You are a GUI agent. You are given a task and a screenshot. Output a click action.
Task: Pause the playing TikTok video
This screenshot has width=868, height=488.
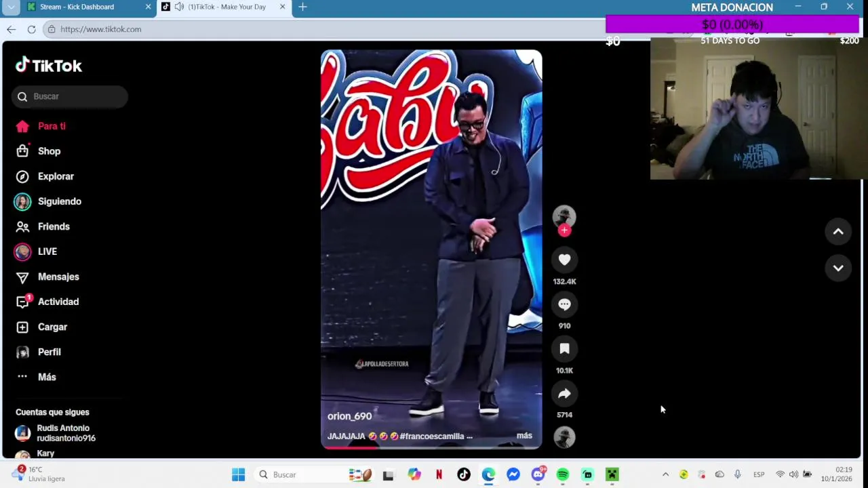coord(431,249)
